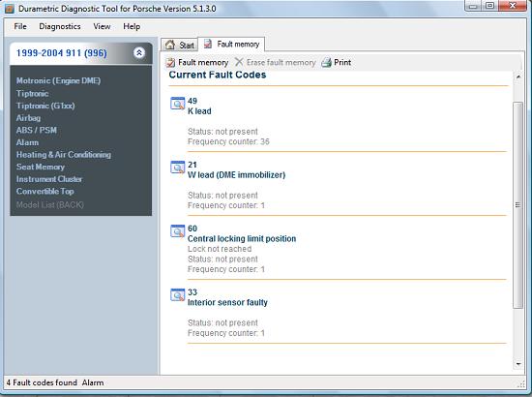Click the magnifier icon for fault 60
532x397 pixels.
(177, 230)
